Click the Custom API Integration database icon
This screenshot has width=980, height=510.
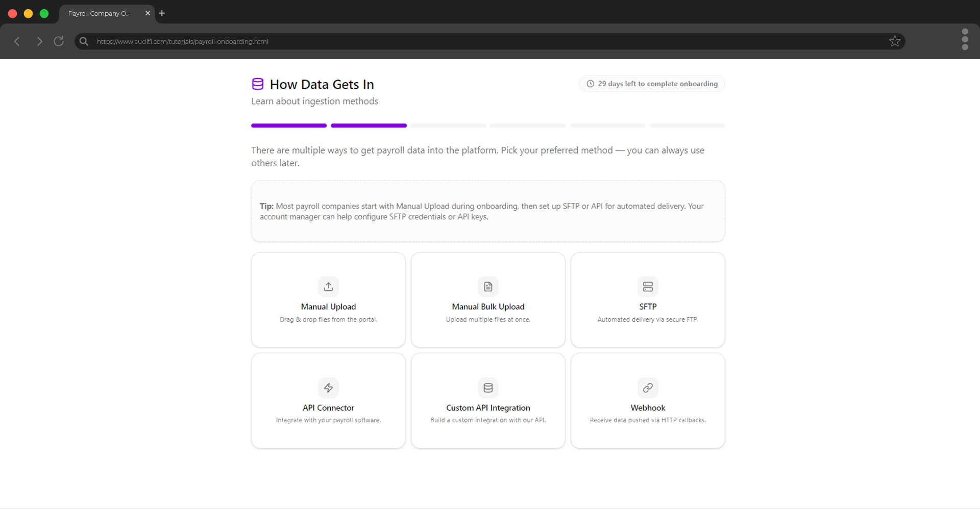[x=488, y=388]
